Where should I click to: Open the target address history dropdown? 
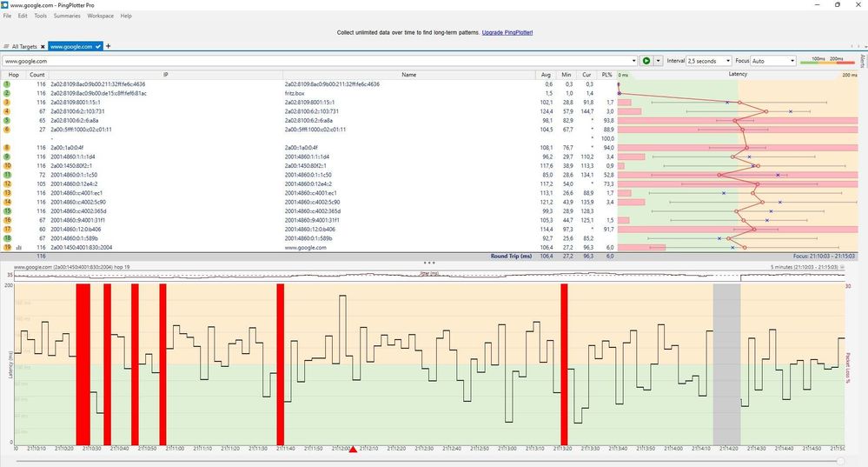pyautogui.click(x=633, y=61)
